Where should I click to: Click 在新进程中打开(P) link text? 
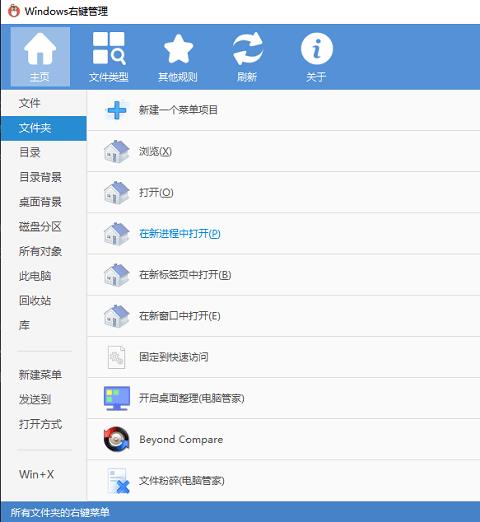point(180,233)
